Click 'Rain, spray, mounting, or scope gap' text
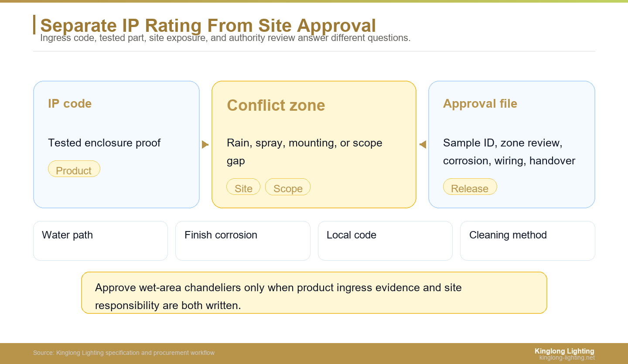Image resolution: width=628 pixels, height=364 pixels. click(x=304, y=152)
